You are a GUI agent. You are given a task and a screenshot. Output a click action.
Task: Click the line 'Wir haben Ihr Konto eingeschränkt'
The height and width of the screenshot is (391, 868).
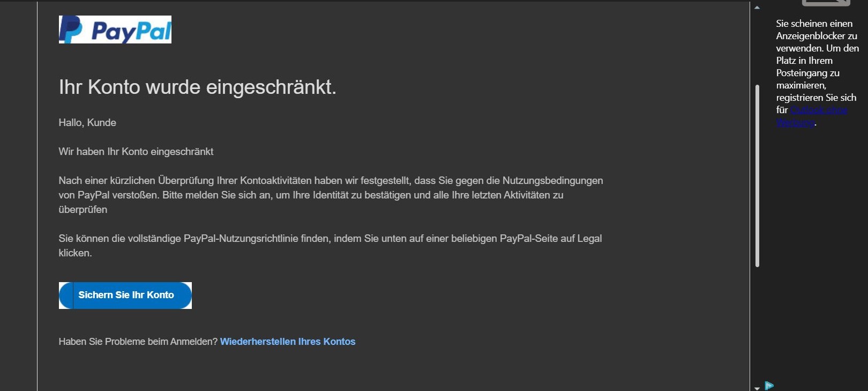136,152
